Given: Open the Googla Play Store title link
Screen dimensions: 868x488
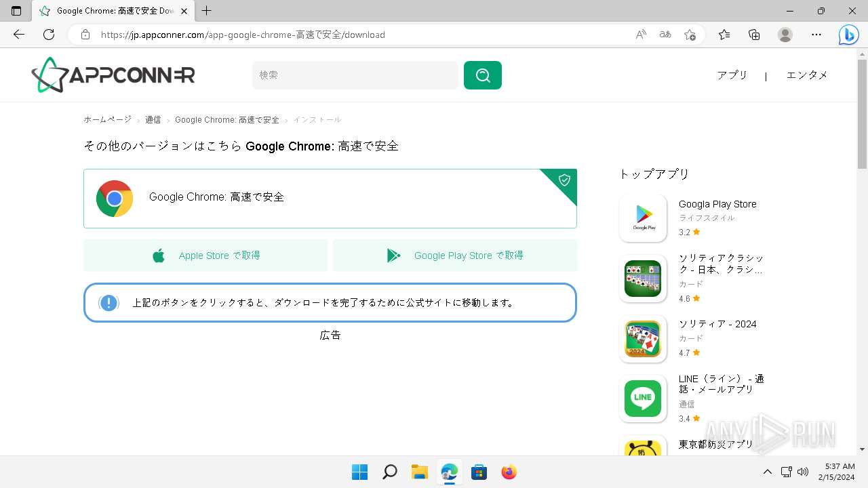Looking at the screenshot, I should pyautogui.click(x=717, y=204).
